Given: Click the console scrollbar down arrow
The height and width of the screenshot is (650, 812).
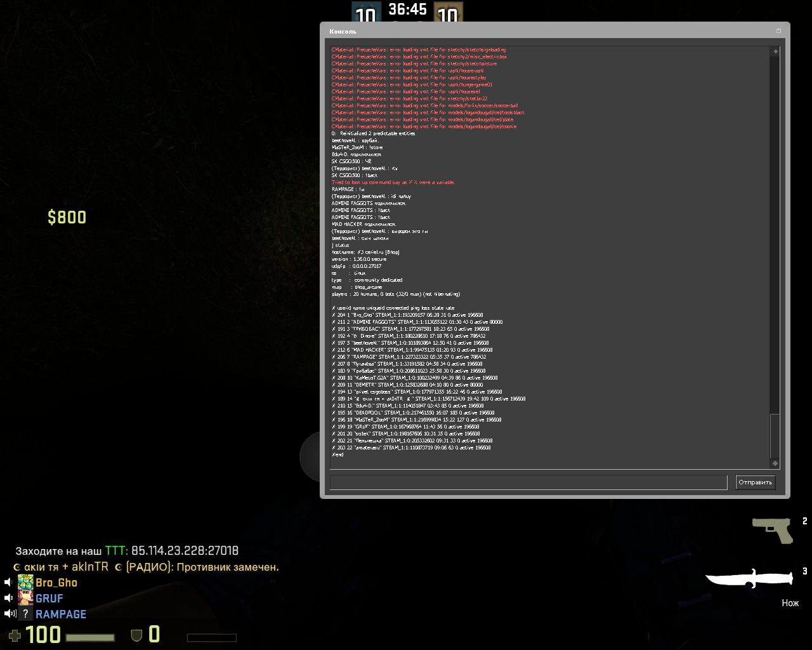Looking at the screenshot, I should click(x=775, y=463).
